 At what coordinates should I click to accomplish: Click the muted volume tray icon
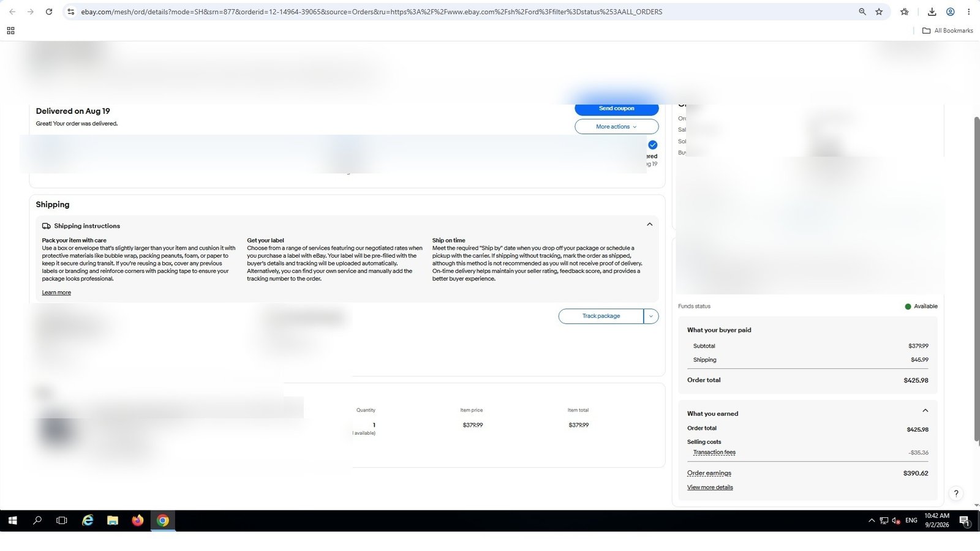click(896, 521)
